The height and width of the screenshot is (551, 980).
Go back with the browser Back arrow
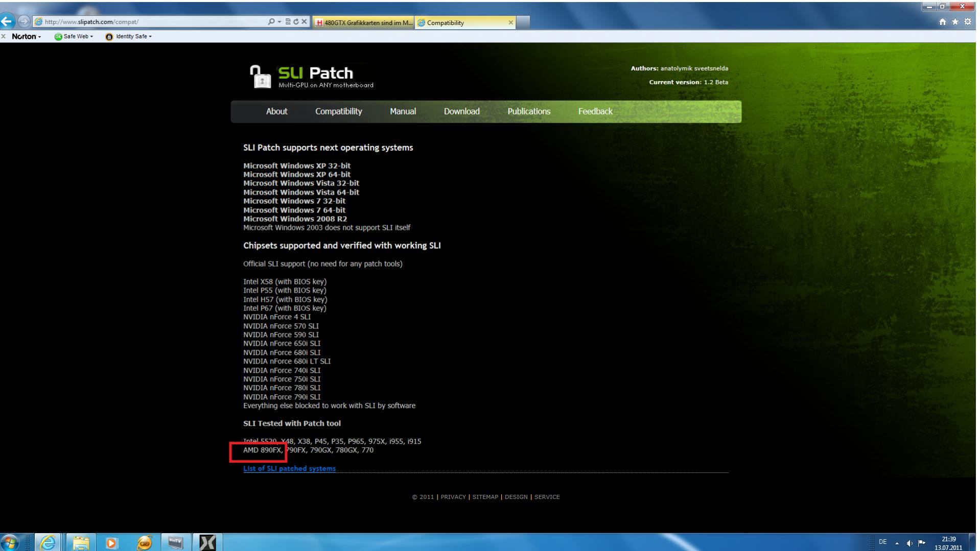tap(7, 22)
